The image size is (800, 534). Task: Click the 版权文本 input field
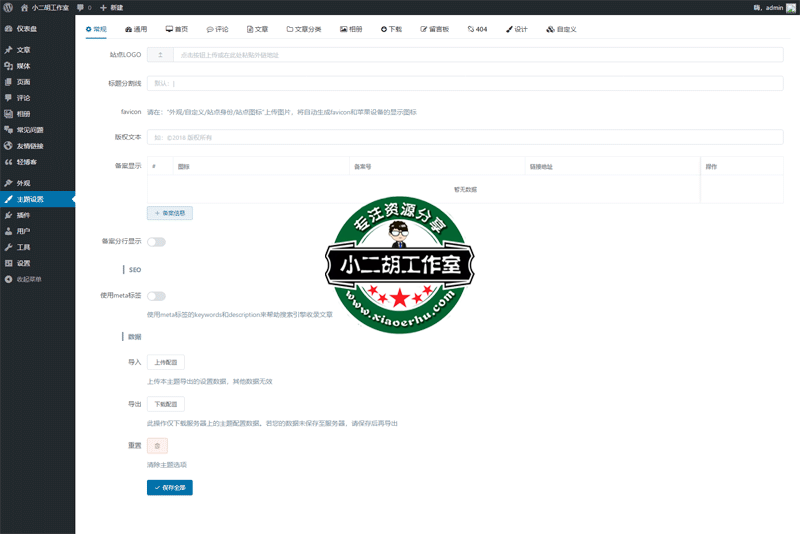coord(464,137)
